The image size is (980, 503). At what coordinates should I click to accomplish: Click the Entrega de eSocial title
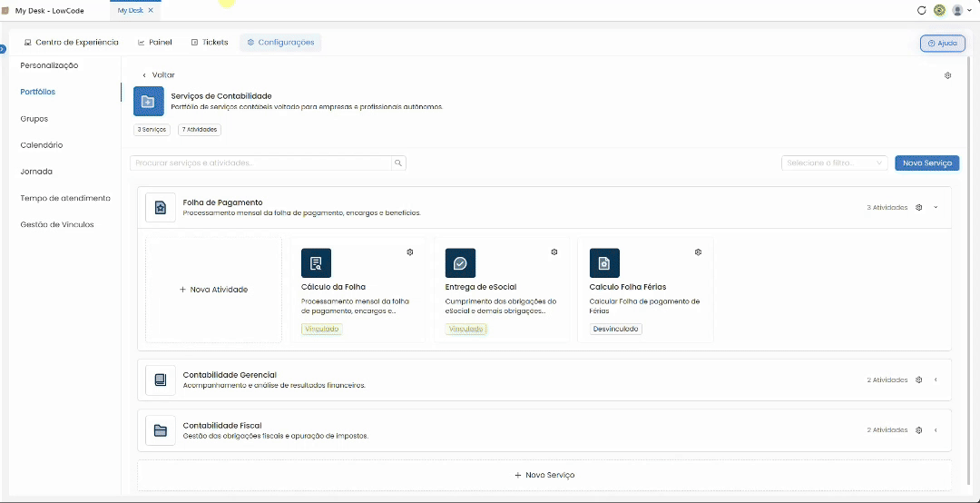tap(481, 287)
